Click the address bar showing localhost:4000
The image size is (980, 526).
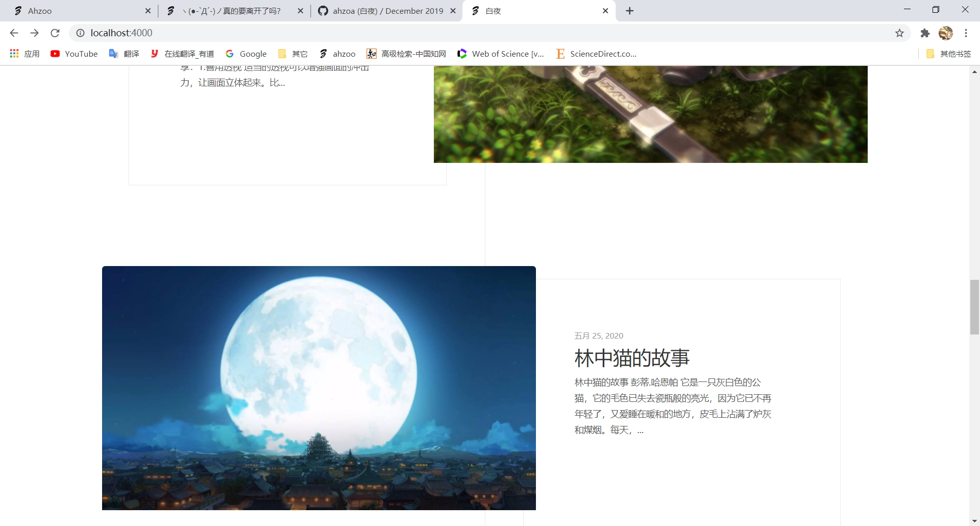[459, 33]
